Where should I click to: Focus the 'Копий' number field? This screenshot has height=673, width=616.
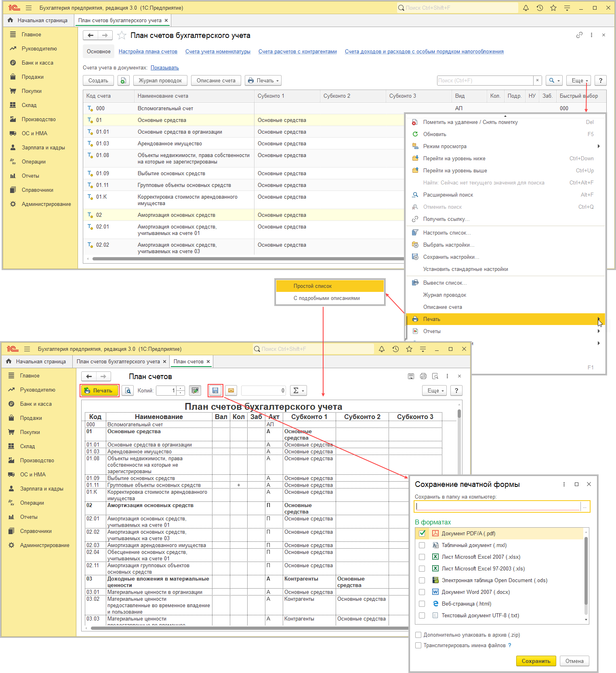(x=166, y=390)
